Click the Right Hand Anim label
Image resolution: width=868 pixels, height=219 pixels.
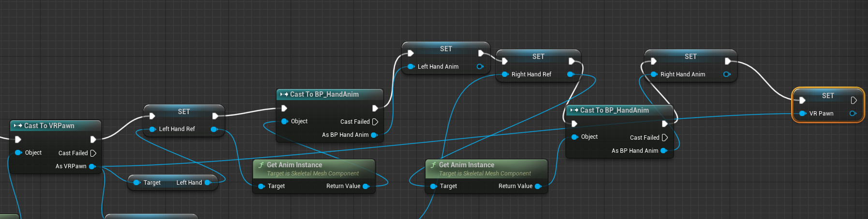[683, 74]
